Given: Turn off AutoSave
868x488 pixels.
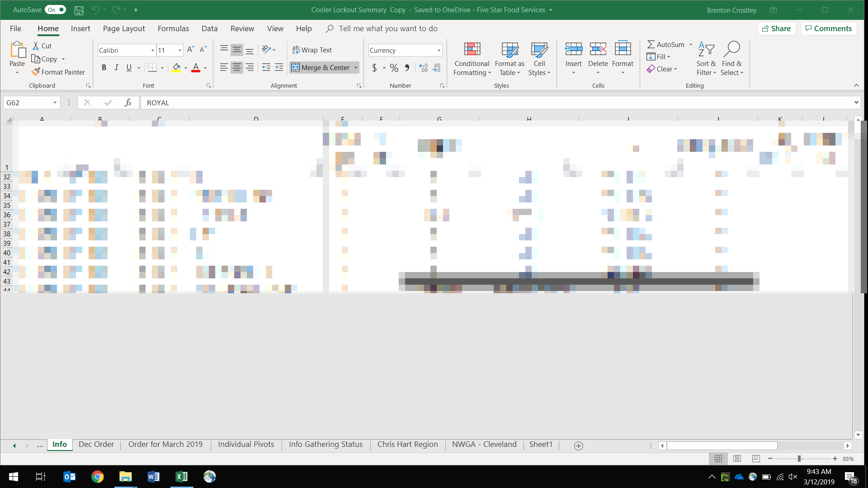Looking at the screenshot, I should pyautogui.click(x=54, y=9).
